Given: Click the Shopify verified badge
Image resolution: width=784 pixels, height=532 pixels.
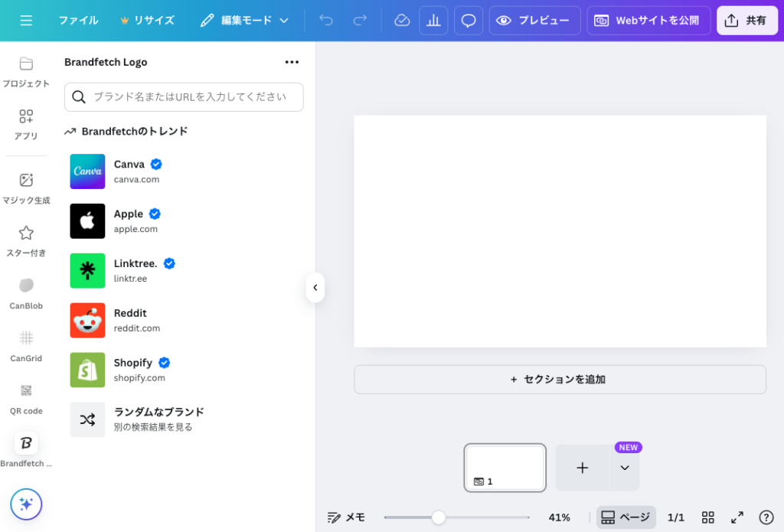Looking at the screenshot, I should [164, 363].
